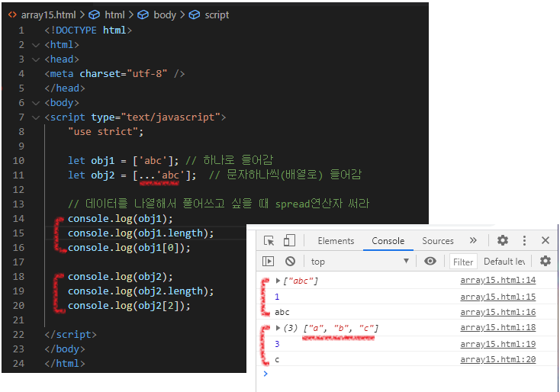Click console output '3' for obj2.length
This screenshot has height=392, width=560.
(x=277, y=344)
